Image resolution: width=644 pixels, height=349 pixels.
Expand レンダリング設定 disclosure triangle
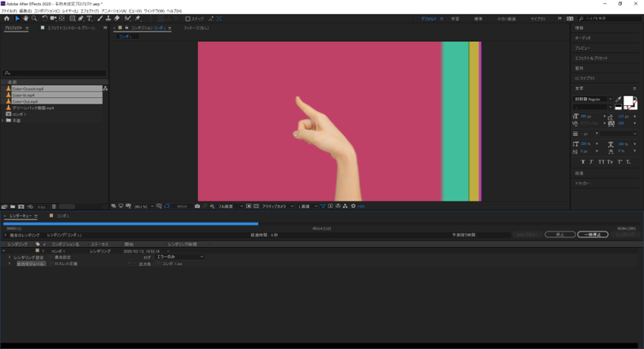(10, 258)
